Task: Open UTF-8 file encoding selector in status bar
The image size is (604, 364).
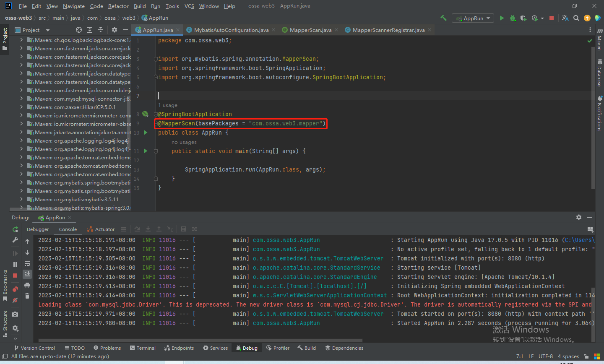Action: tap(545, 356)
